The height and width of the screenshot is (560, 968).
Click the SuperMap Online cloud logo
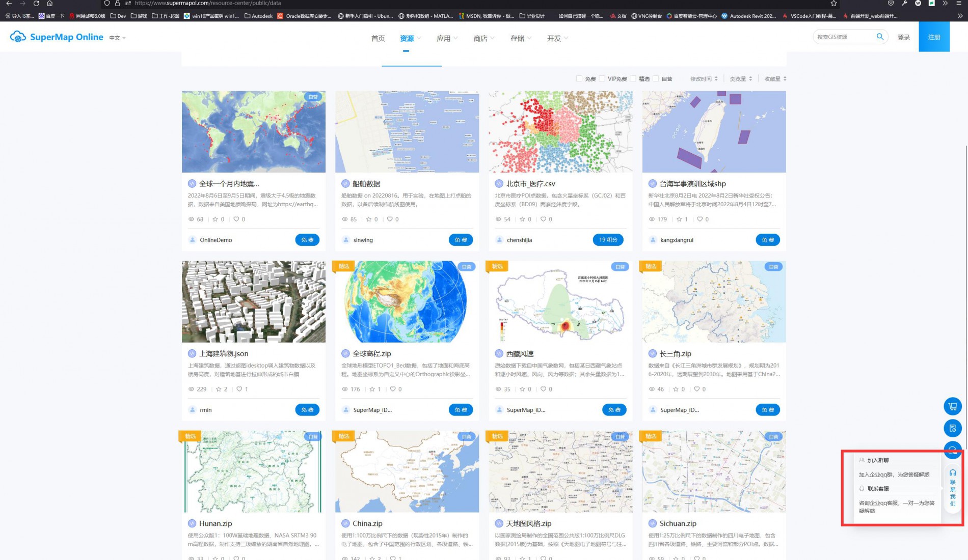click(x=18, y=37)
